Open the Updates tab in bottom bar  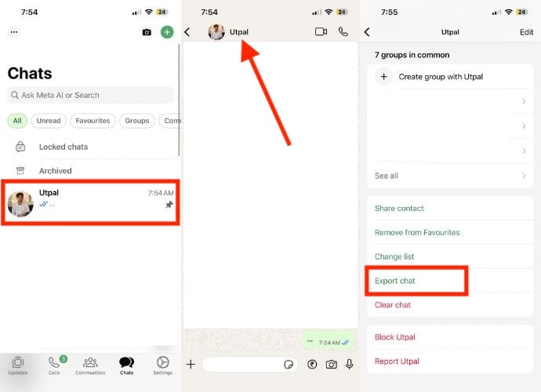[x=18, y=365]
